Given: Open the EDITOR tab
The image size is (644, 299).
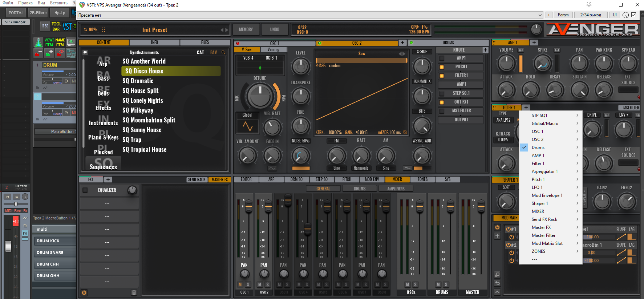Looking at the screenshot, I should point(246,179).
